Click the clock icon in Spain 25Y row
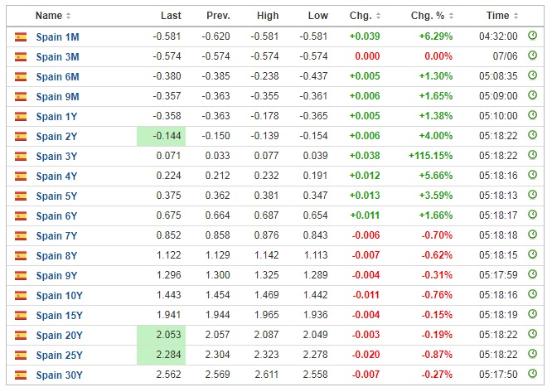The height and width of the screenshot is (392, 552). (533, 354)
